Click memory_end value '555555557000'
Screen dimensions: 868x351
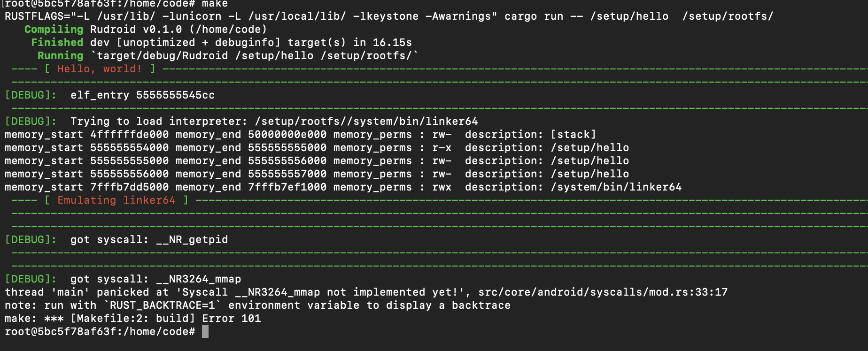coord(287,174)
